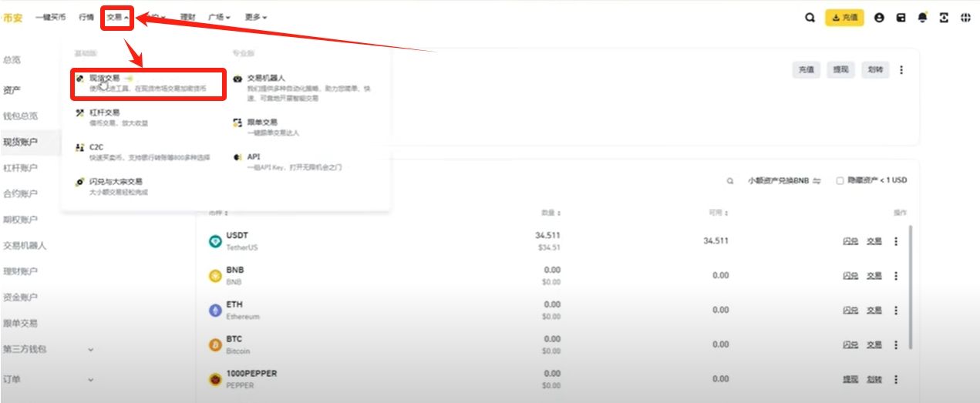Image resolution: width=980 pixels, height=403 pixels.
Task: Click the 交易机器人 robot icon
Action: click(237, 79)
